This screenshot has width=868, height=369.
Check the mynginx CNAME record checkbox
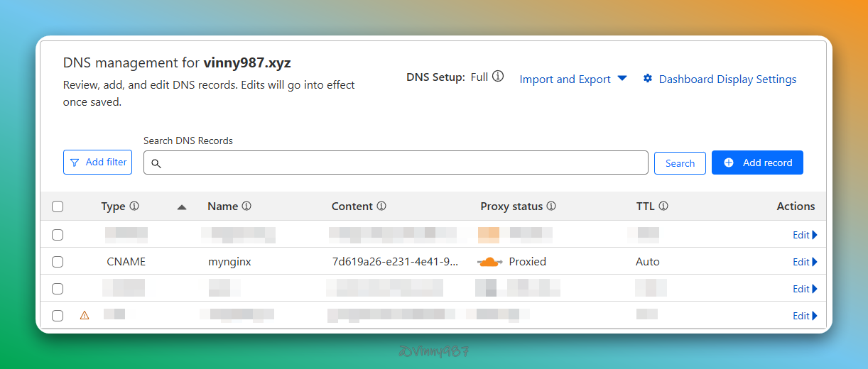pyautogui.click(x=58, y=262)
